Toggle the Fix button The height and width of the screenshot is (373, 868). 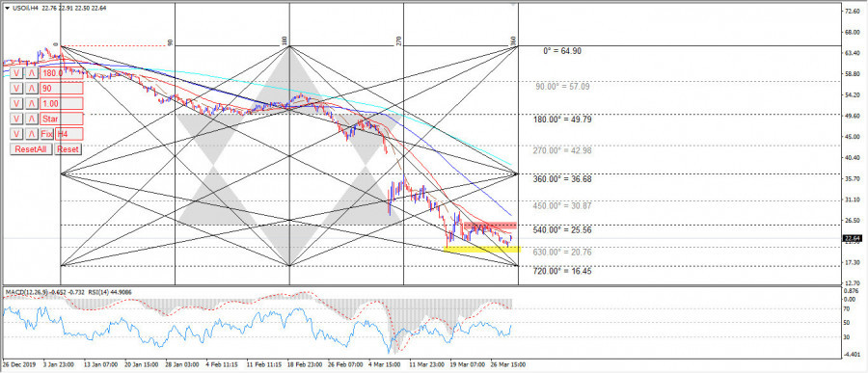click(47, 133)
